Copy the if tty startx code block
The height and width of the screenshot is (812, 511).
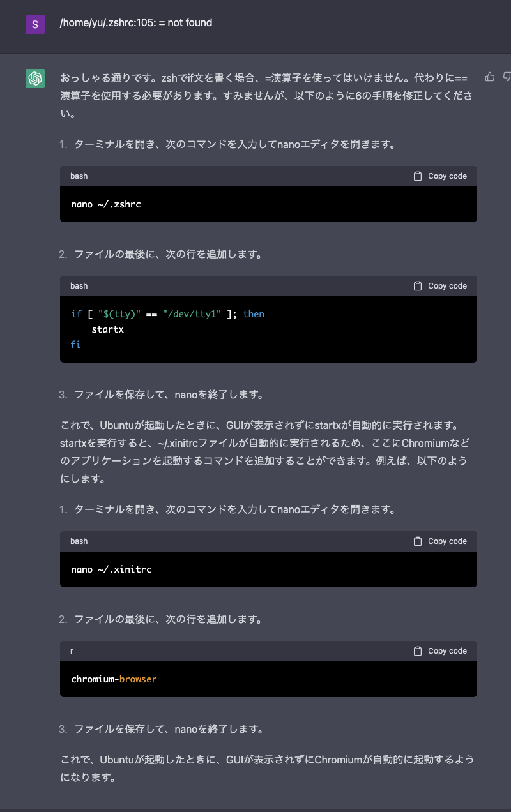[x=440, y=286]
